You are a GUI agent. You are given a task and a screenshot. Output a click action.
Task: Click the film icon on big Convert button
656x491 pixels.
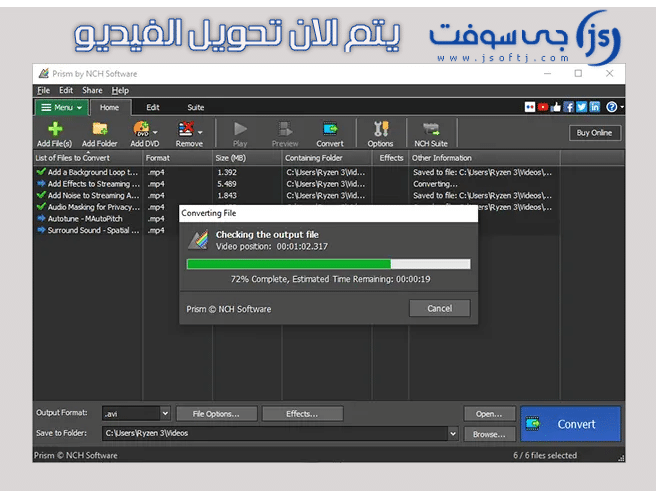(533, 424)
